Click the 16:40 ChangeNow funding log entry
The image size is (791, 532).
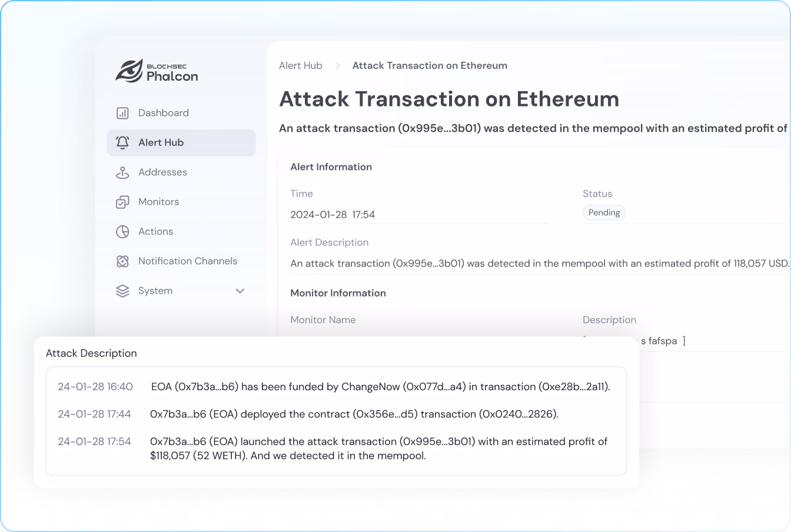[380, 387]
